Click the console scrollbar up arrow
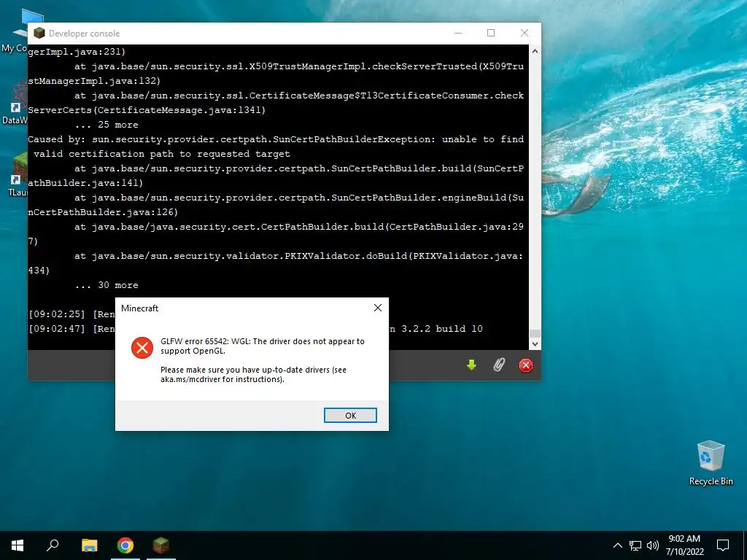Viewport: 747px width, 560px height. 535,51
